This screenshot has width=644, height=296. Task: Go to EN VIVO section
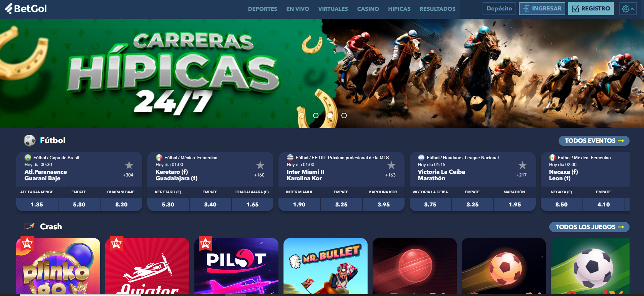coord(298,9)
